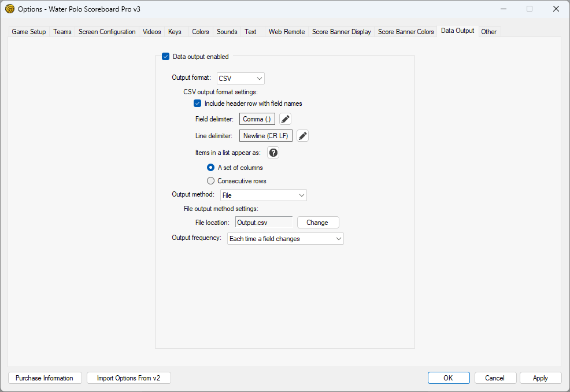
Task: Uncheck Include header row with field names
Action: click(x=198, y=103)
